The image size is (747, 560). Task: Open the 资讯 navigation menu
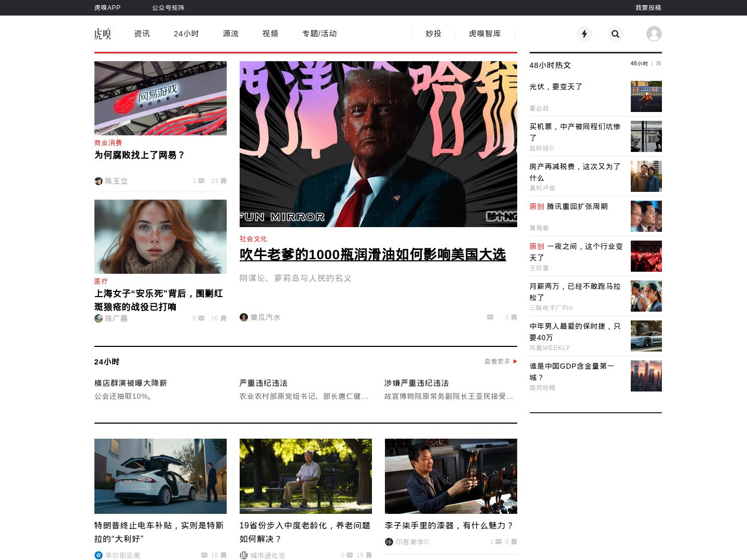[142, 34]
